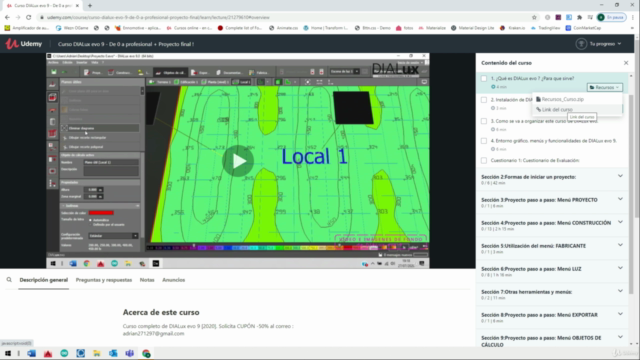Open the Complete list of Fo... bookmark
640x360 pixels.
240,28
